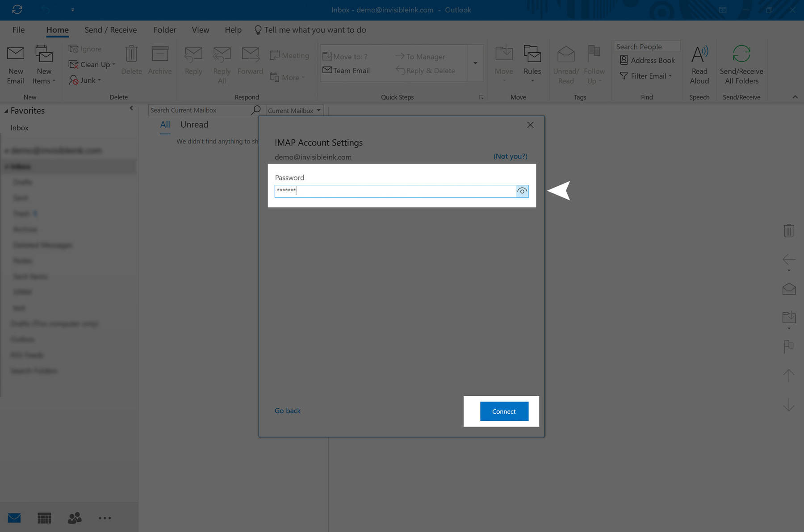Switch to the Folder tab
This screenshot has height=532, width=804.
tap(165, 29)
